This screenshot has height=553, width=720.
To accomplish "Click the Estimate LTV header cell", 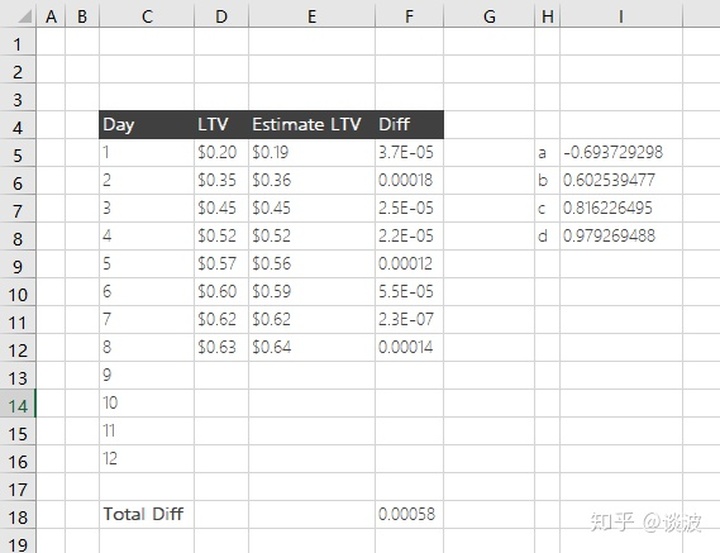I will [x=312, y=125].
